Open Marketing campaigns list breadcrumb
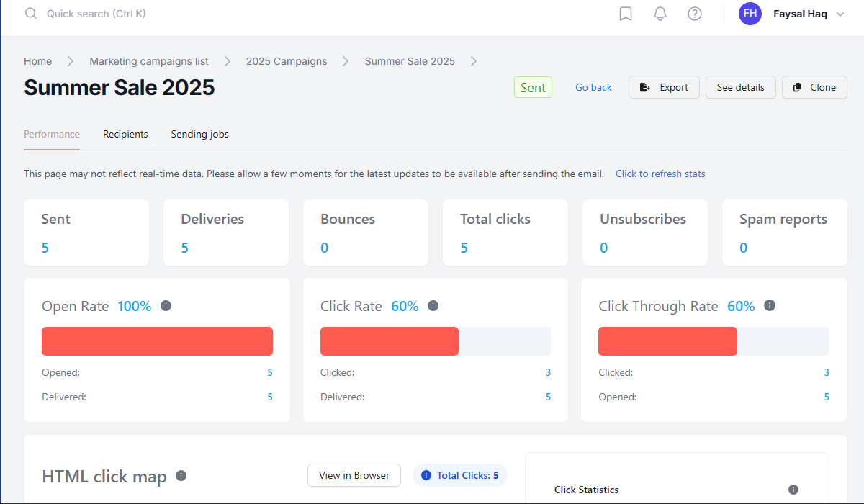This screenshot has width=864, height=504. point(149,61)
